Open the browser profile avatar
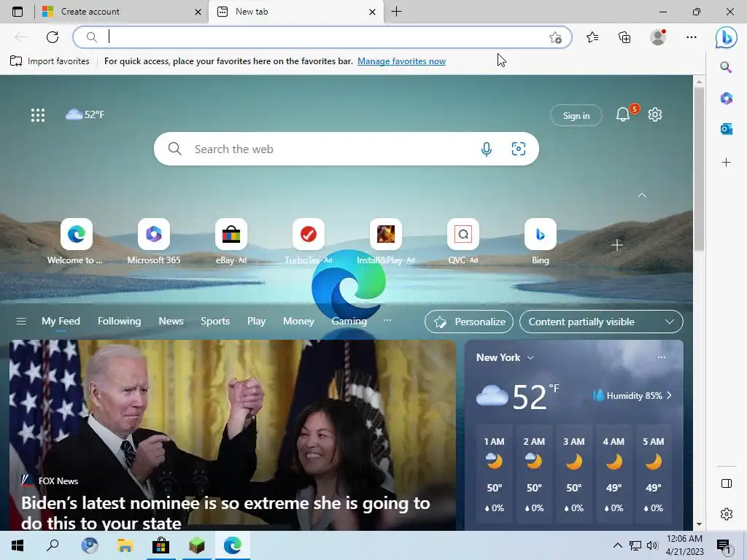Screen dimensions: 747x560 click(x=658, y=36)
